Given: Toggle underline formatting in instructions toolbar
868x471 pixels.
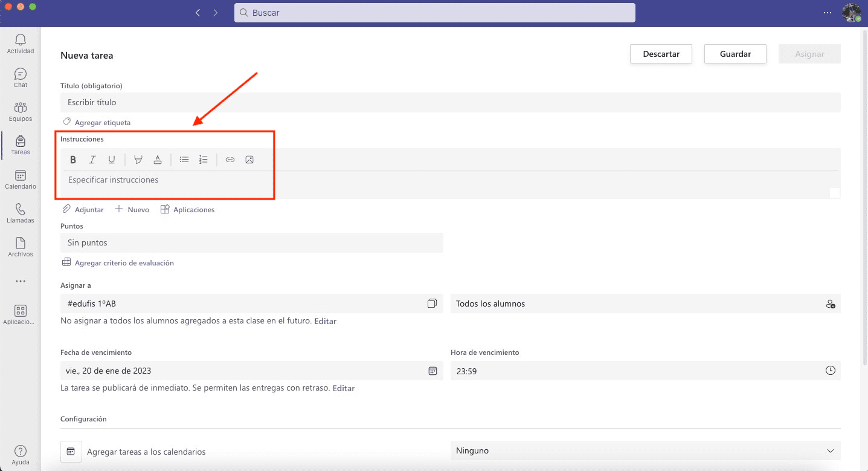Looking at the screenshot, I should coord(112,160).
